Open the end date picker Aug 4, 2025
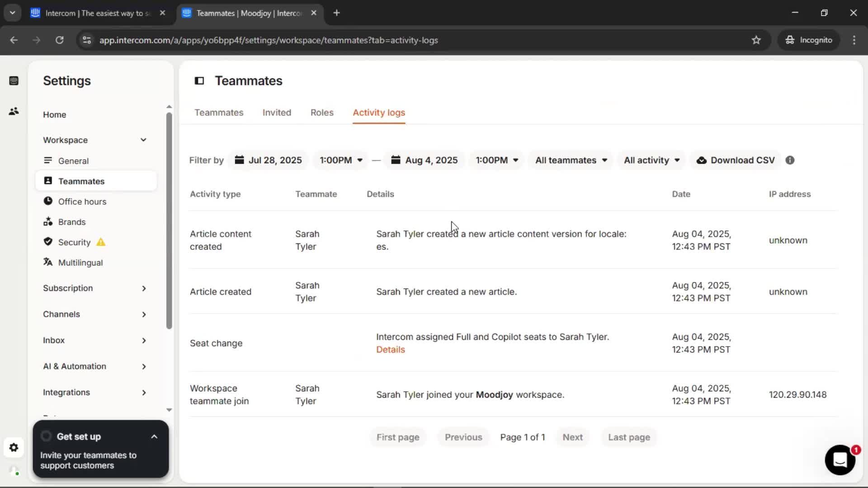868x488 pixels. [425, 160]
